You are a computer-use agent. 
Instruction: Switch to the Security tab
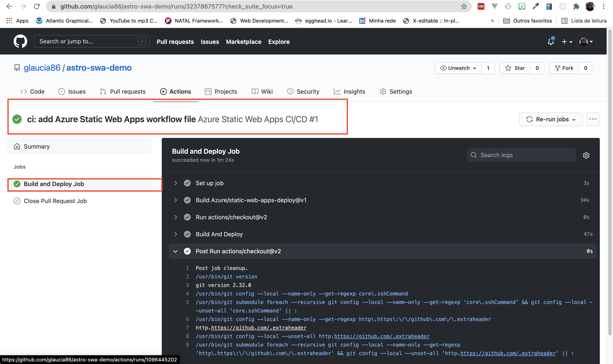click(303, 92)
